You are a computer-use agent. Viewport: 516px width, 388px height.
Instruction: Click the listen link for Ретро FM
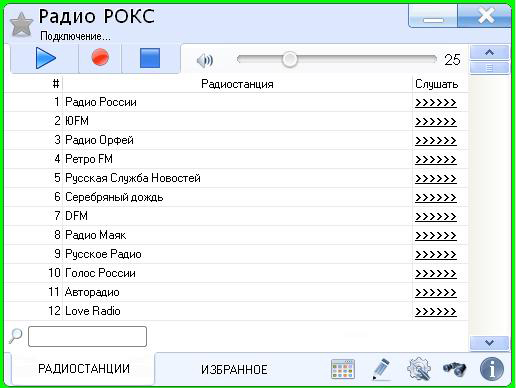pyautogui.click(x=436, y=159)
